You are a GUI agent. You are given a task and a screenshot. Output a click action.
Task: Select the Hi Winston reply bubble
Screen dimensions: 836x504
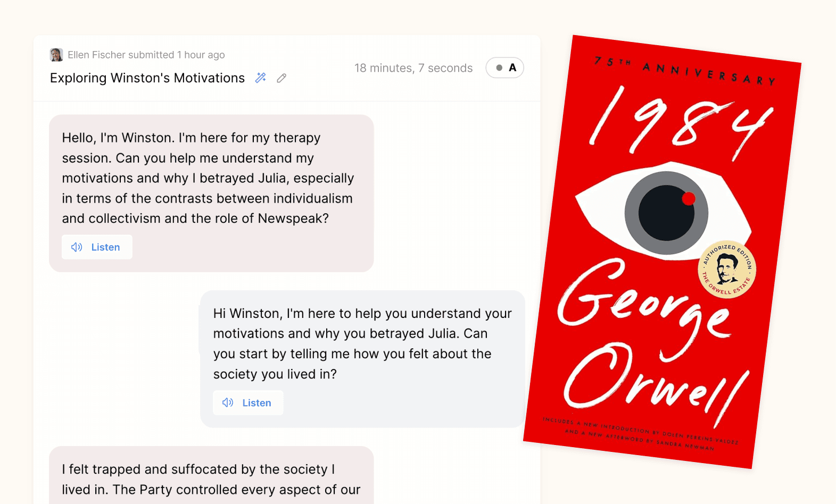click(362, 359)
